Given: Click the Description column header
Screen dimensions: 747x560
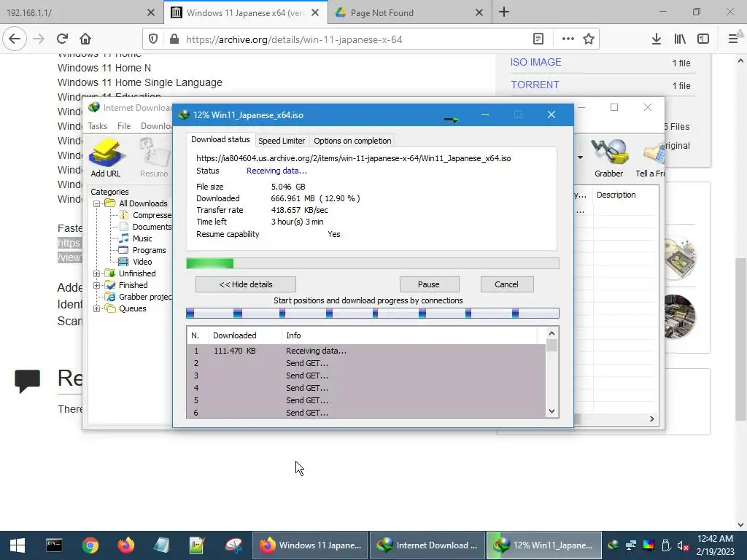Looking at the screenshot, I should [616, 195].
